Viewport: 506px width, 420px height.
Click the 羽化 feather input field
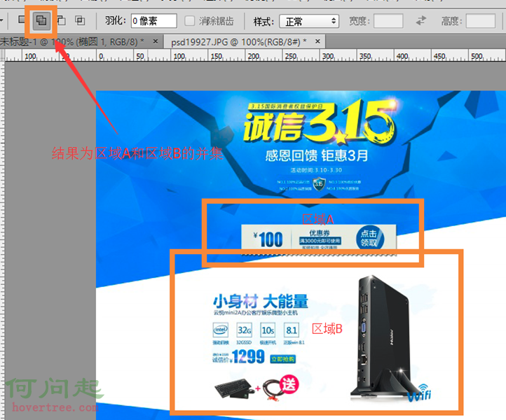(153, 21)
